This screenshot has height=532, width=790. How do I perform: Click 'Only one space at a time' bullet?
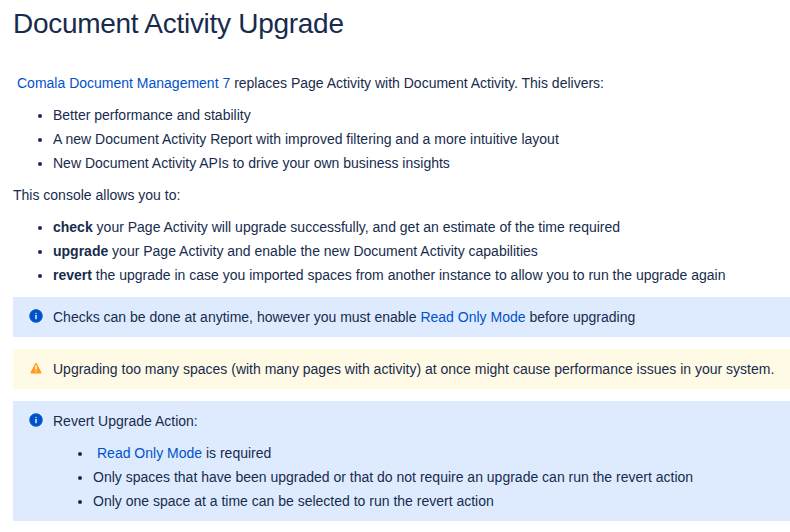[x=293, y=501]
